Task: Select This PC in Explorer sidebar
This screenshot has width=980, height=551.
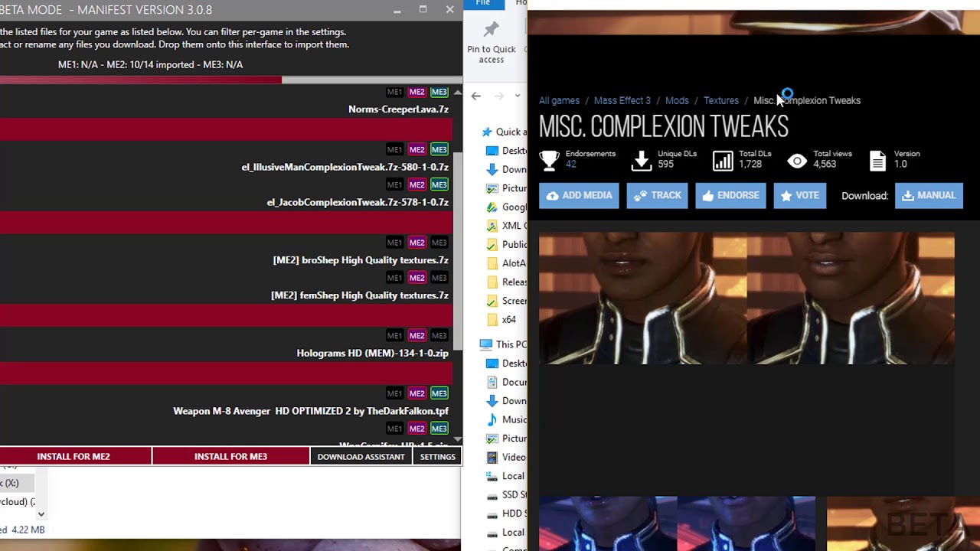Action: click(504, 344)
